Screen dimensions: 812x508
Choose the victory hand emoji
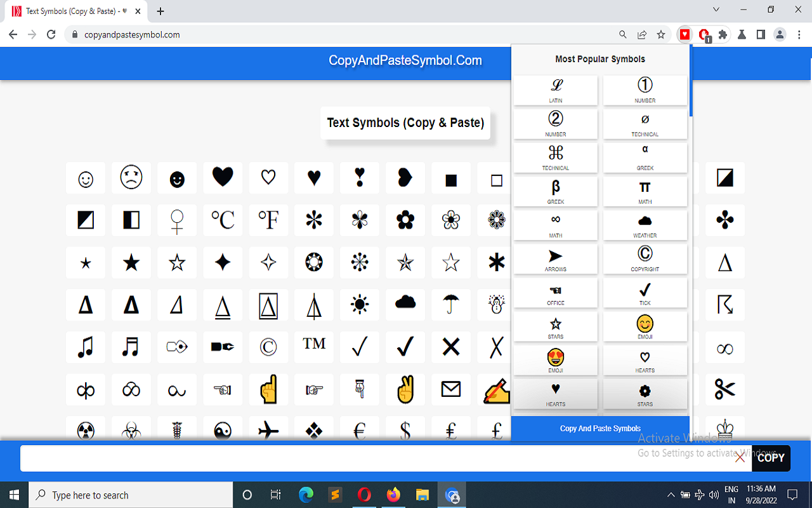[x=405, y=389]
